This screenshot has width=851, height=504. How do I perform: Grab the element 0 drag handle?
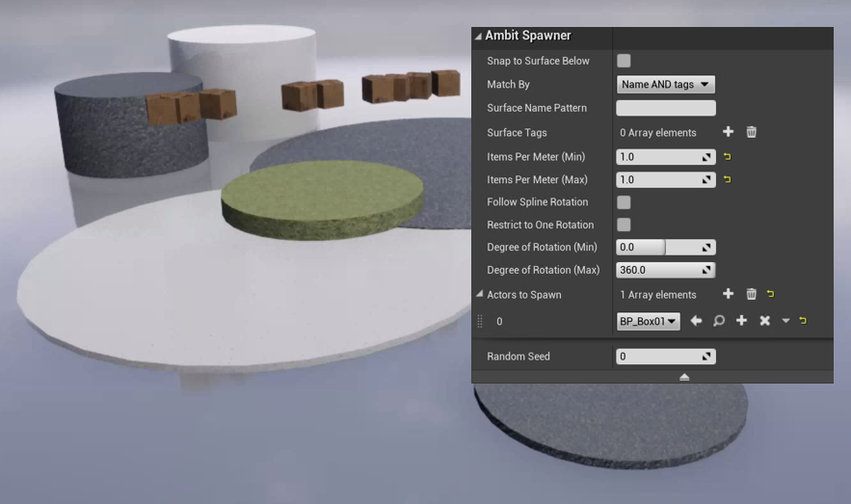click(480, 321)
